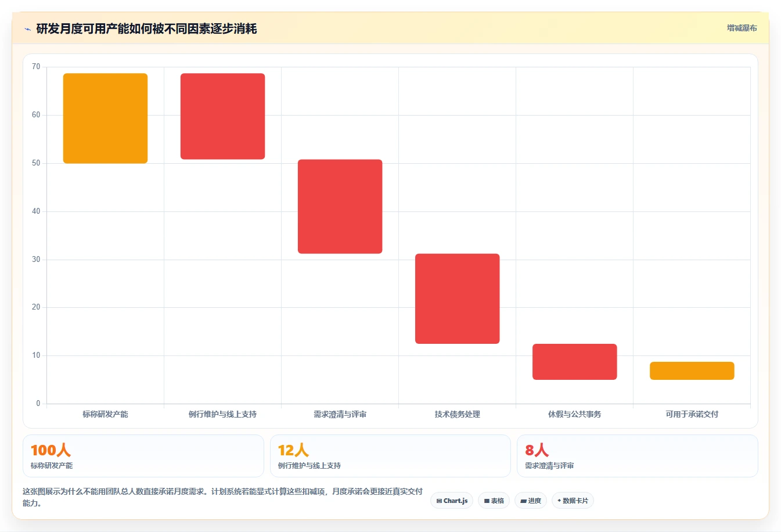Open the 8人 需求澄清与评审 card
The image size is (781, 532).
click(638, 456)
